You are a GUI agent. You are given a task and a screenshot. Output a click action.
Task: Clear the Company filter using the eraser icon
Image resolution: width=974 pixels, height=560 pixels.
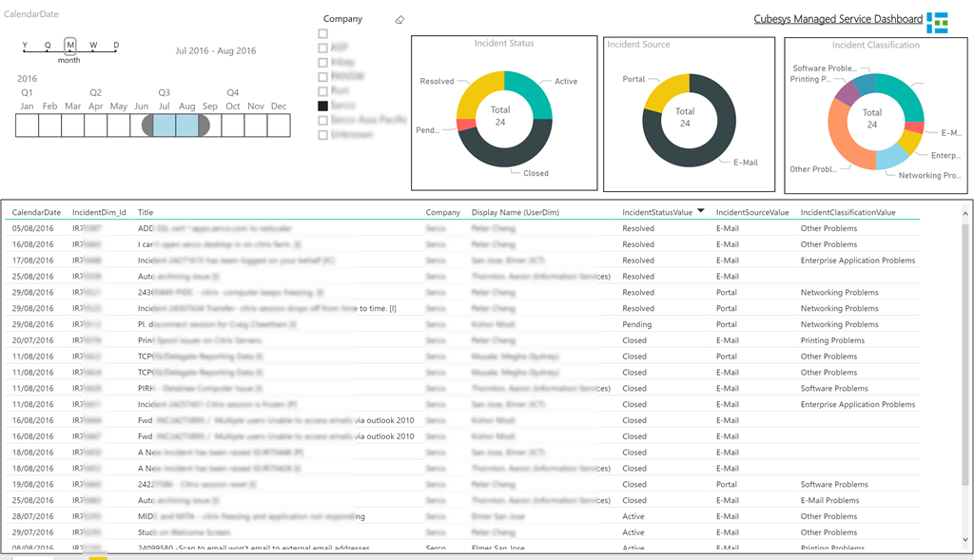[399, 20]
